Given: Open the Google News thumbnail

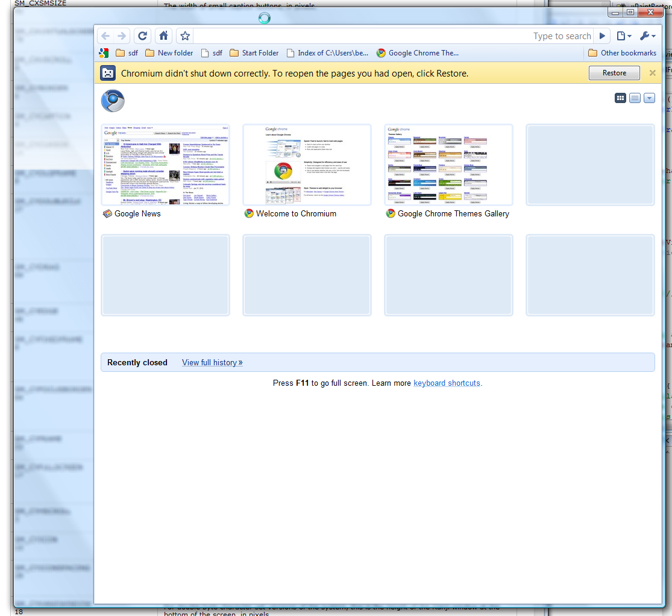Looking at the screenshot, I should coord(165,165).
